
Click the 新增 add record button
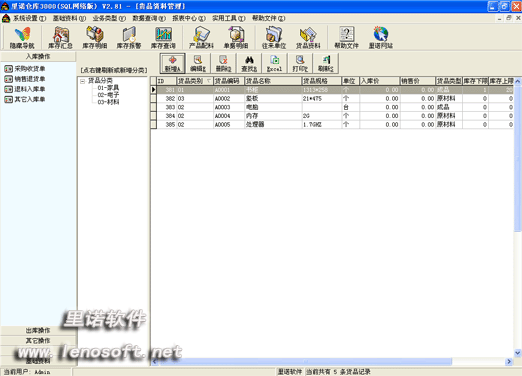[172, 63]
